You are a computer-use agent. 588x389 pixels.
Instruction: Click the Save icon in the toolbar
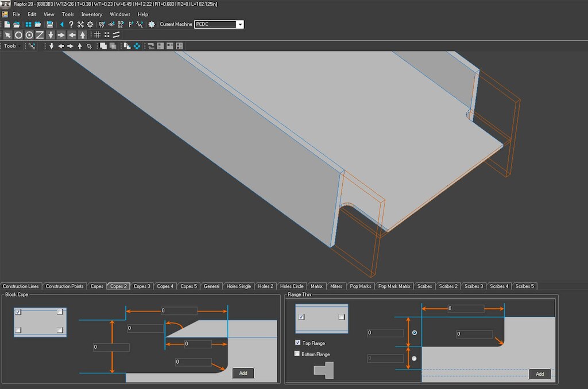49,24
